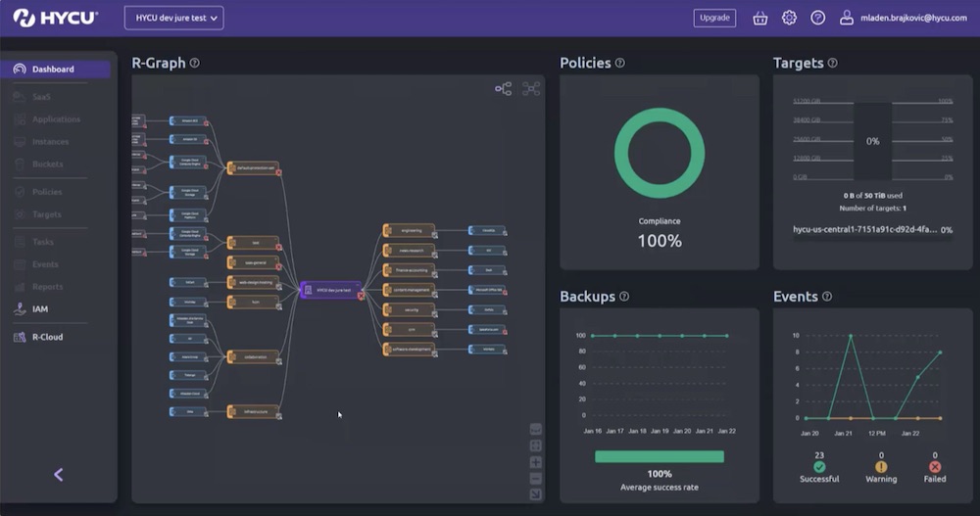The height and width of the screenshot is (516, 980).
Task: Select the software-development graph node
Action: coord(410,350)
